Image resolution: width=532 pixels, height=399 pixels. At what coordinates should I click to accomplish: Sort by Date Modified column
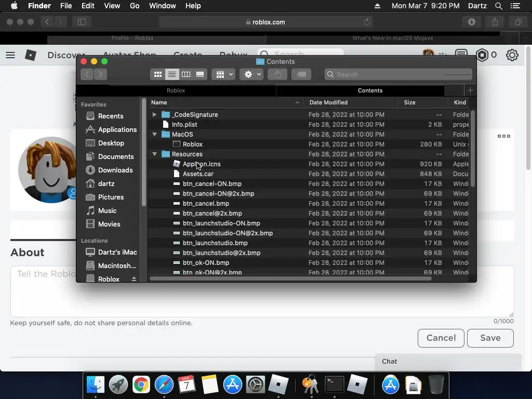351,102
